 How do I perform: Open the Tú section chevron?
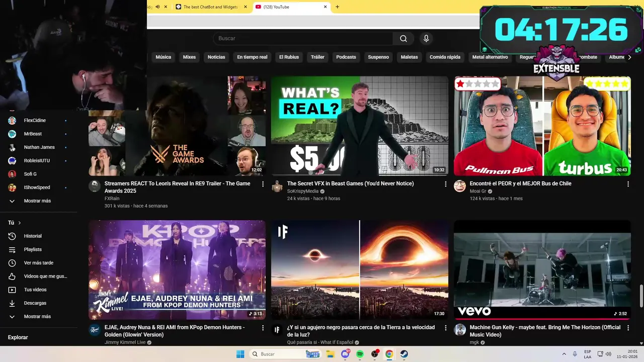pyautogui.click(x=20, y=223)
